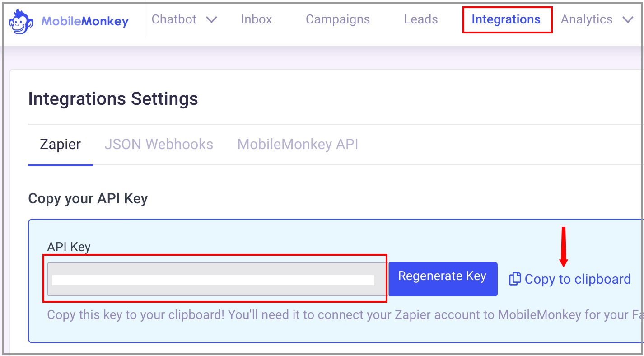Switch to the Zapier tab
Screen dimensions: 644x356
tap(61, 144)
